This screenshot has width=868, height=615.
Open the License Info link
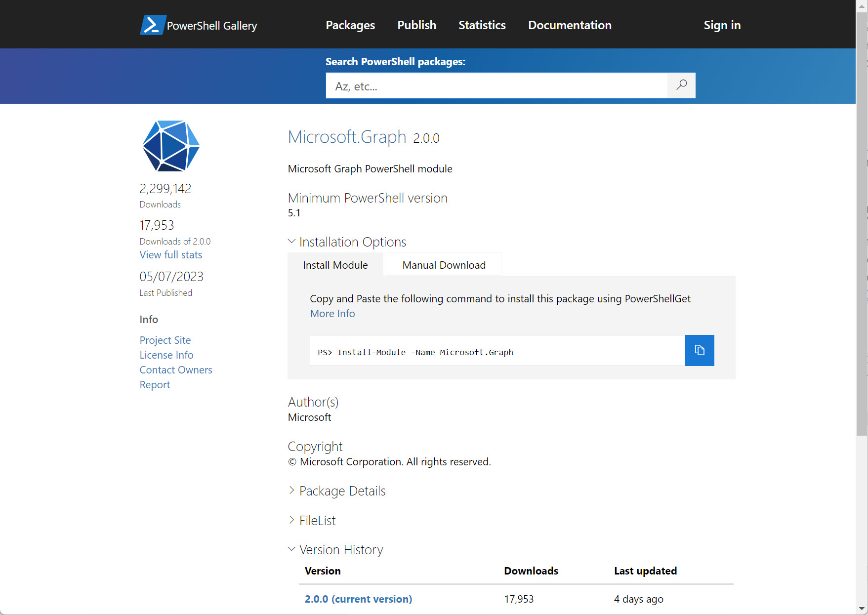pyautogui.click(x=166, y=355)
